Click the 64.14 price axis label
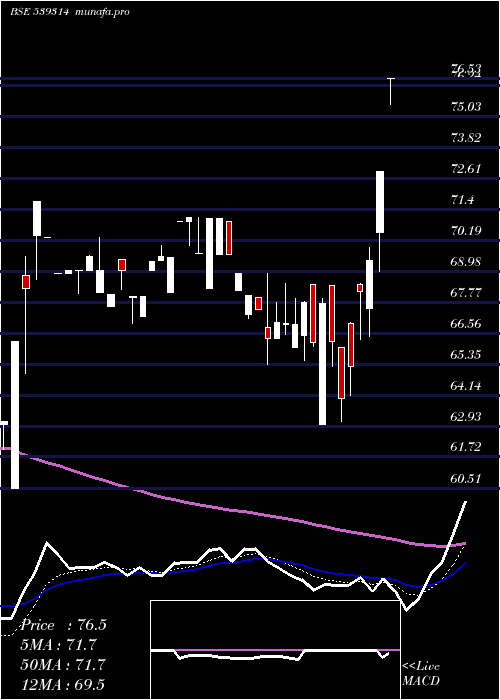The width and height of the screenshot is (500, 700). pyautogui.click(x=466, y=386)
